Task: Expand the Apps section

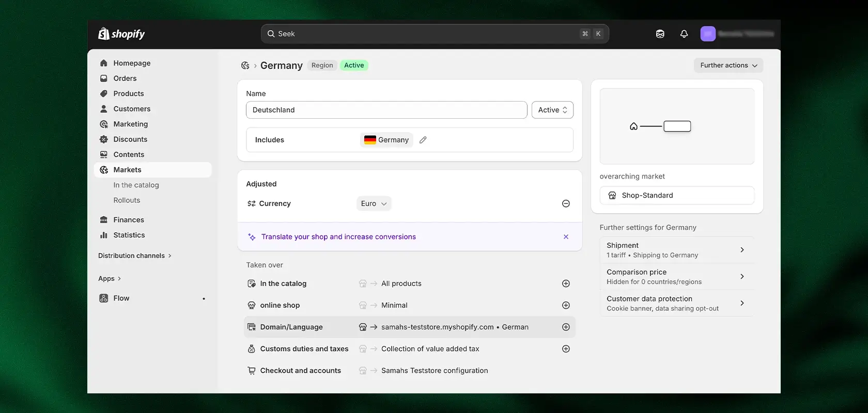Action: pyautogui.click(x=110, y=278)
